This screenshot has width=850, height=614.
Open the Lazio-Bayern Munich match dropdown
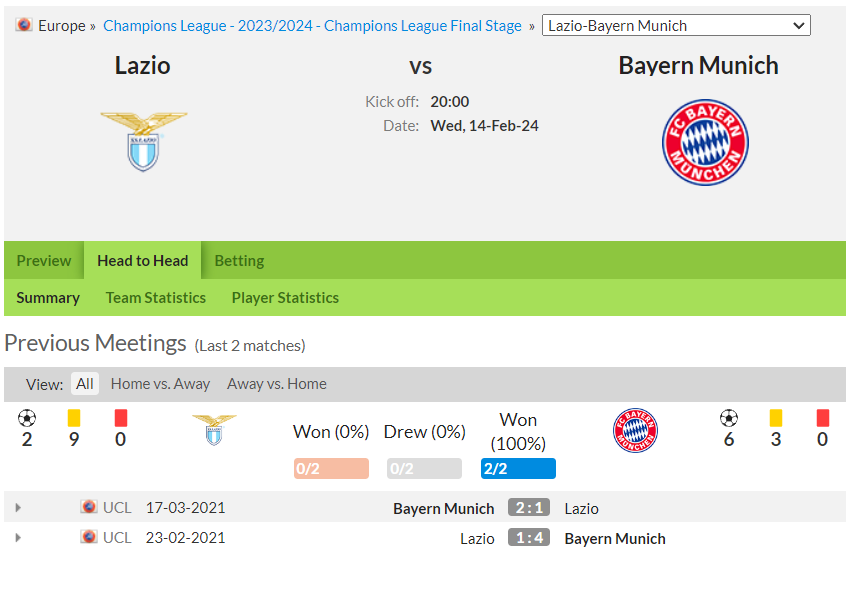(676, 25)
